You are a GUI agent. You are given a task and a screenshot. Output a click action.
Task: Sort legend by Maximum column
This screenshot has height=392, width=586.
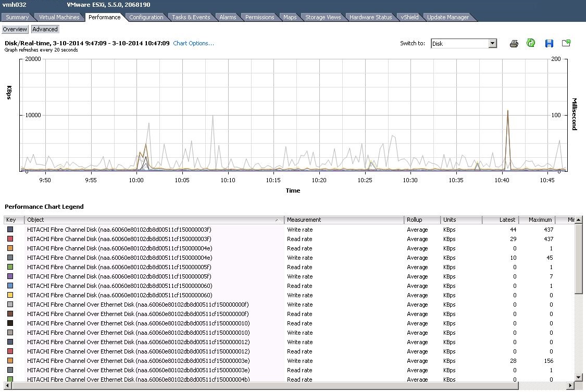537,220
